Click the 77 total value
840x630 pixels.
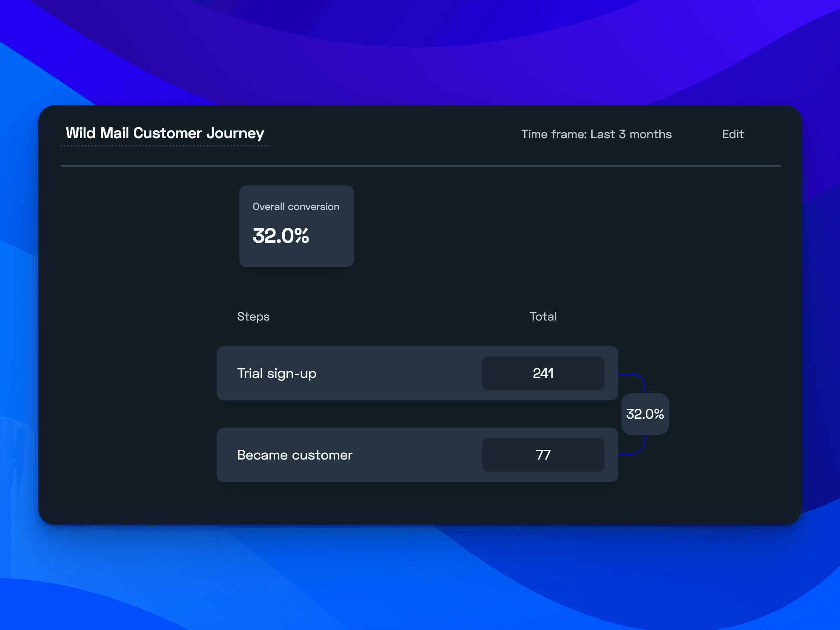click(x=543, y=455)
